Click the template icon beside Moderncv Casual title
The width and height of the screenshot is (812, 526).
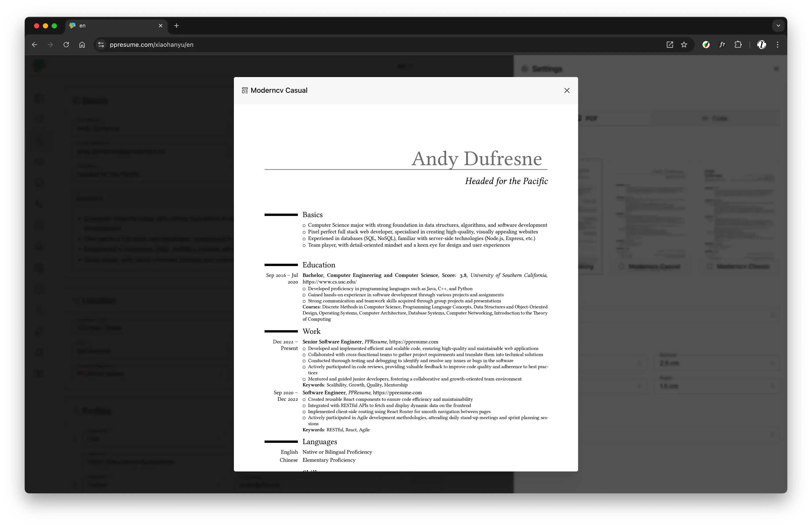tap(245, 91)
